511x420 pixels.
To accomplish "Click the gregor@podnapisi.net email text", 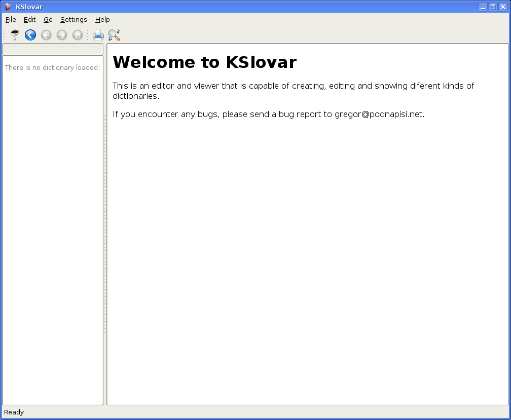I will (x=378, y=114).
